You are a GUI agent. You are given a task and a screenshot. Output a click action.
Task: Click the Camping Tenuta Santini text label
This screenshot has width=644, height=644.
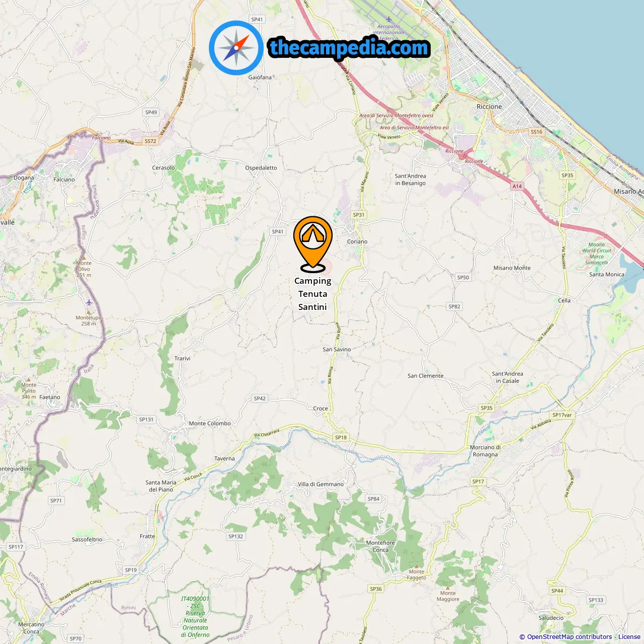[313, 294]
